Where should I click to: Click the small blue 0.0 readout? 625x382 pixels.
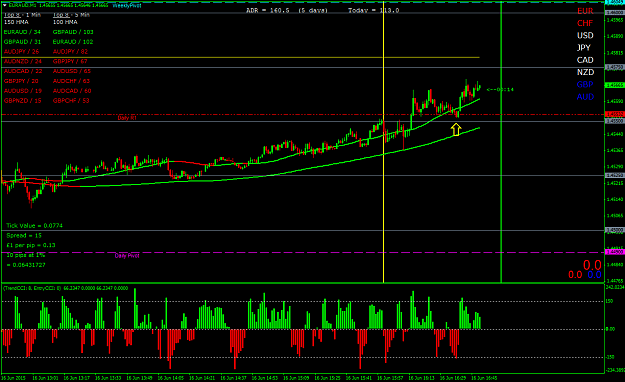pyautogui.click(x=594, y=274)
